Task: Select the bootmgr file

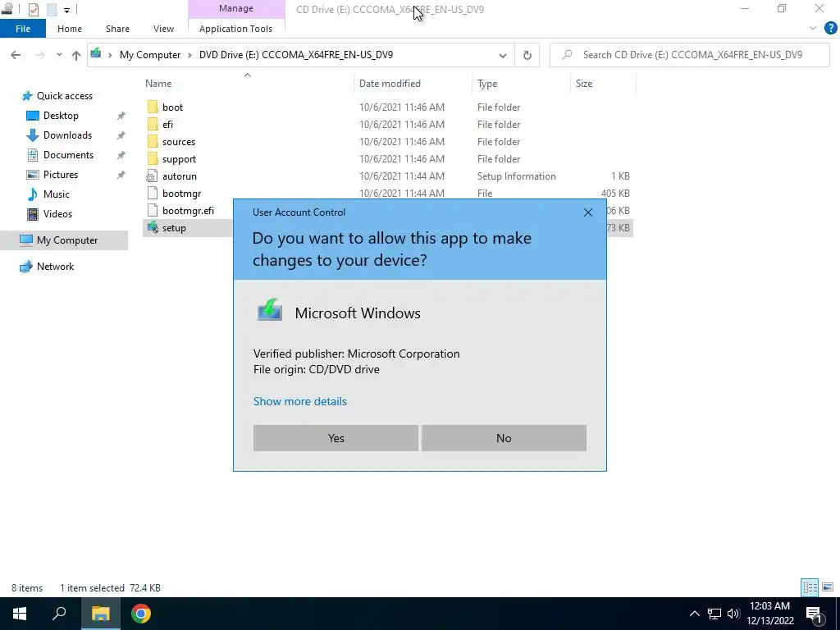Action: point(181,194)
